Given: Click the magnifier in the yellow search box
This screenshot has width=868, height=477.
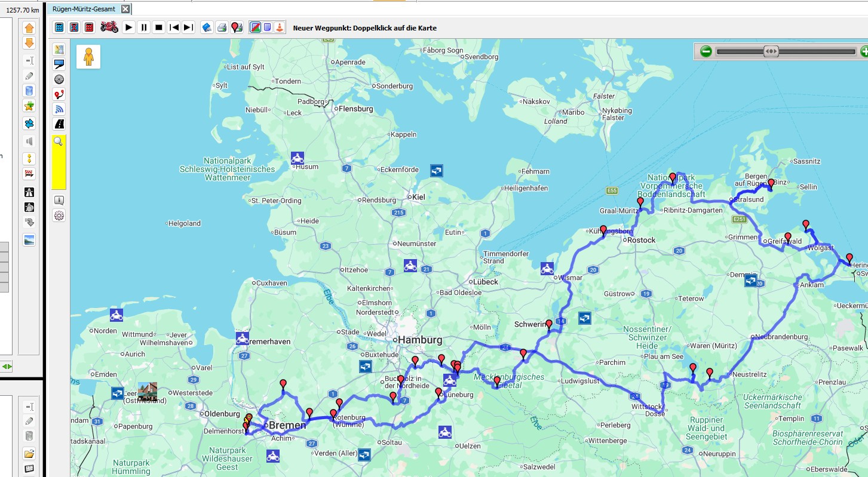Looking at the screenshot, I should [59, 141].
